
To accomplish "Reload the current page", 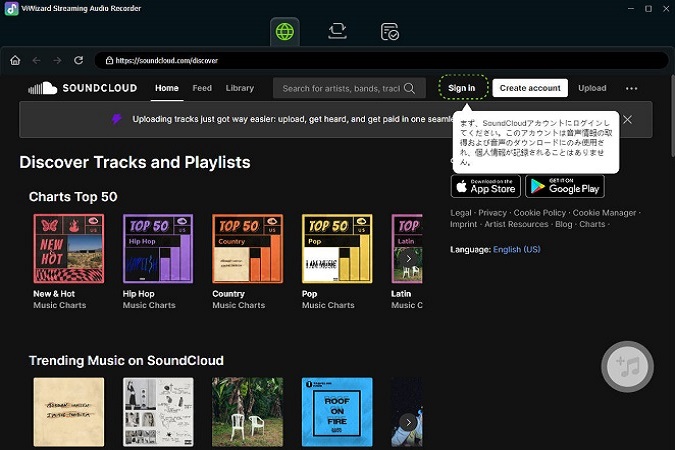I will [x=78, y=60].
